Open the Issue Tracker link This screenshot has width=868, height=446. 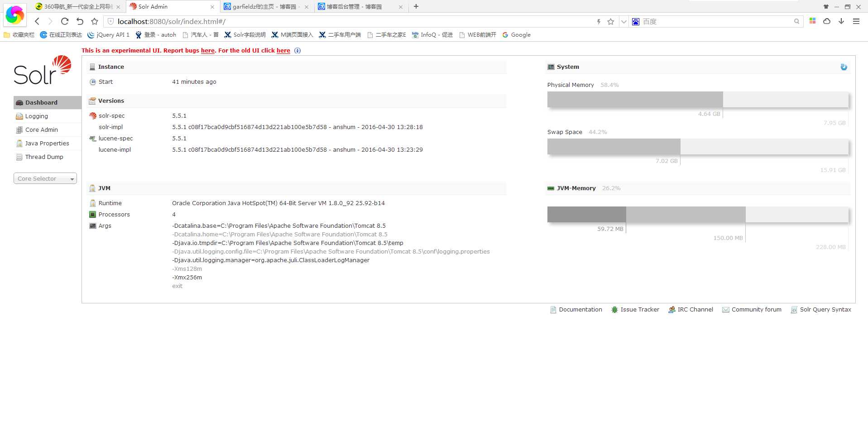pos(635,310)
